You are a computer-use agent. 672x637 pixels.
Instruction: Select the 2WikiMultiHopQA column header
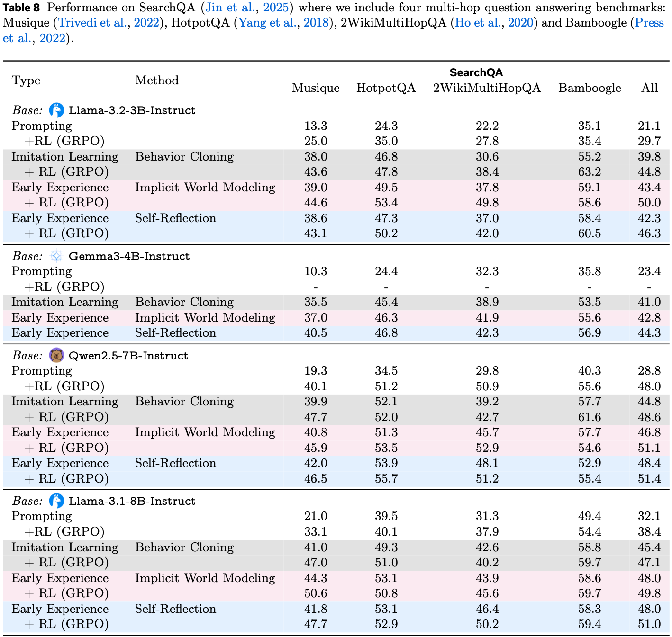487,88
